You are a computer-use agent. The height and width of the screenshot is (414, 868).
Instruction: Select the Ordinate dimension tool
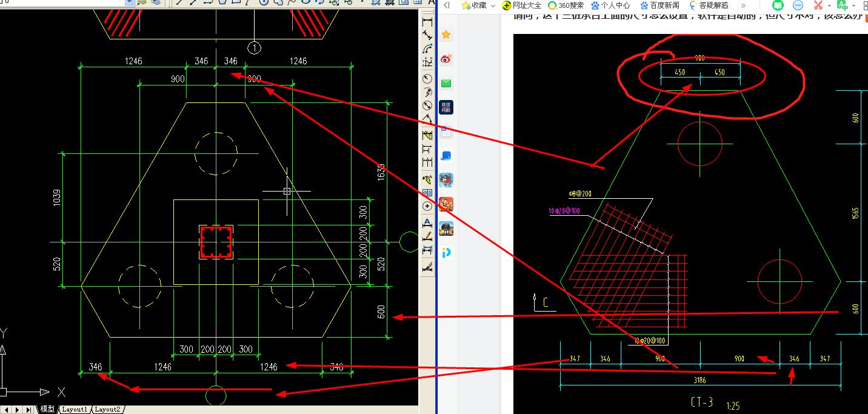pos(427,62)
